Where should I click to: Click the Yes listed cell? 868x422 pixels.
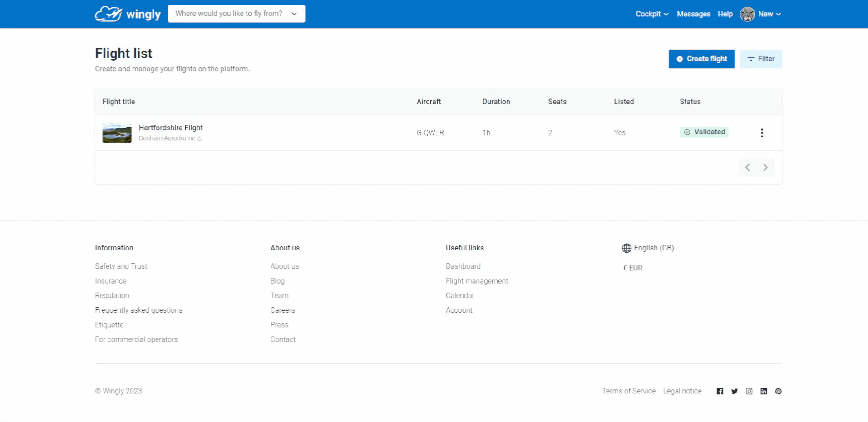point(620,133)
